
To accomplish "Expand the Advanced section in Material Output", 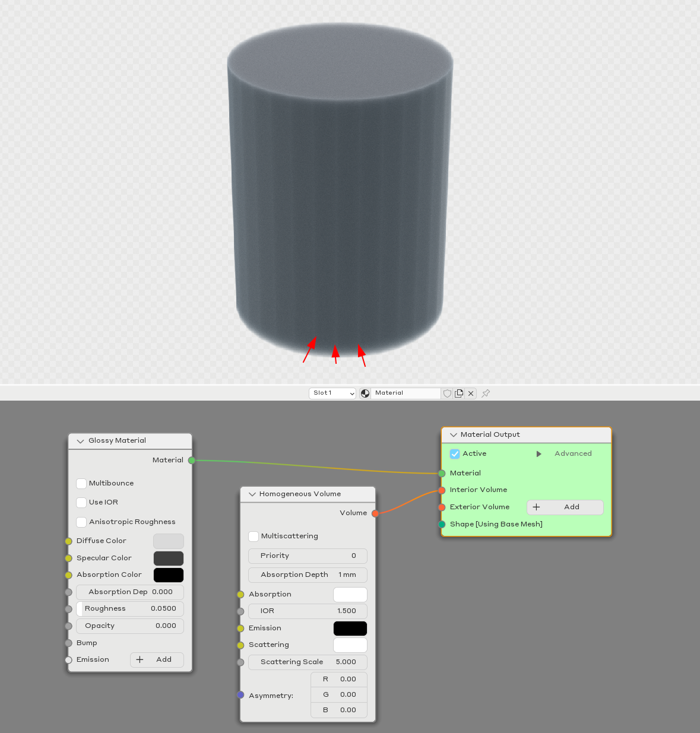I will (x=539, y=454).
